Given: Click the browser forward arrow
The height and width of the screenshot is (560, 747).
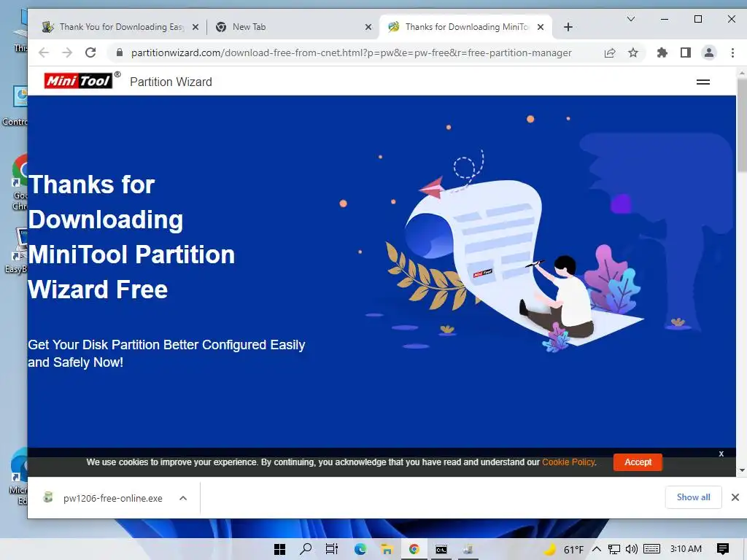Looking at the screenshot, I should pos(67,52).
